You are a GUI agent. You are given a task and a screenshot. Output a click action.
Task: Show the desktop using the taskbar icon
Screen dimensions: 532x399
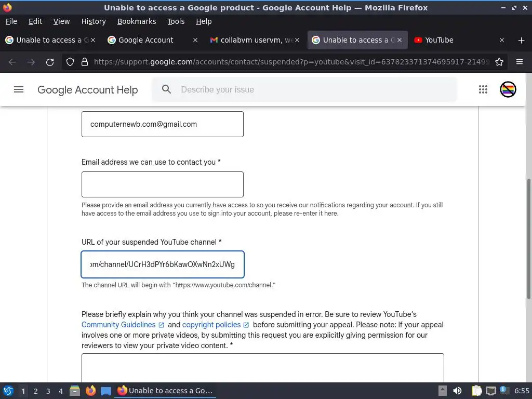coord(106,391)
